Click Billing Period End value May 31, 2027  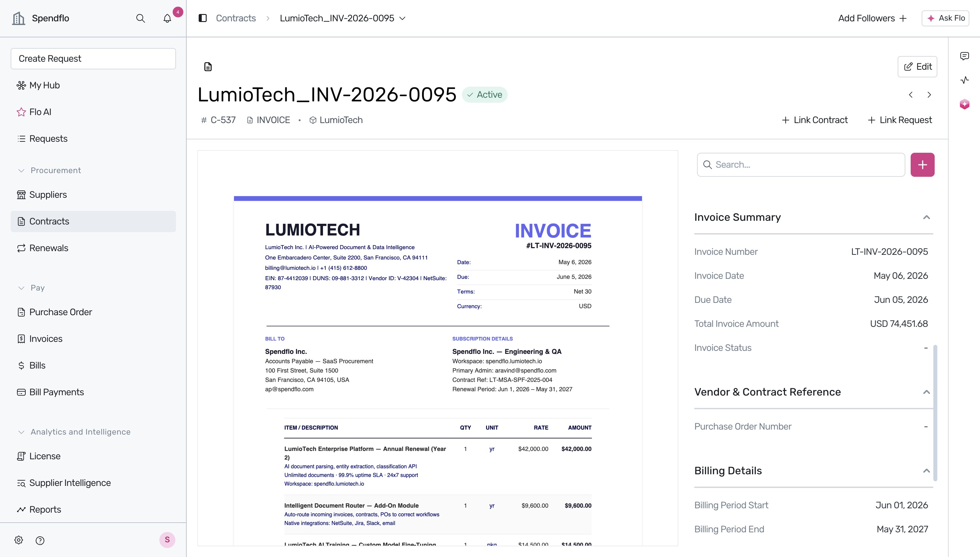tap(902, 529)
